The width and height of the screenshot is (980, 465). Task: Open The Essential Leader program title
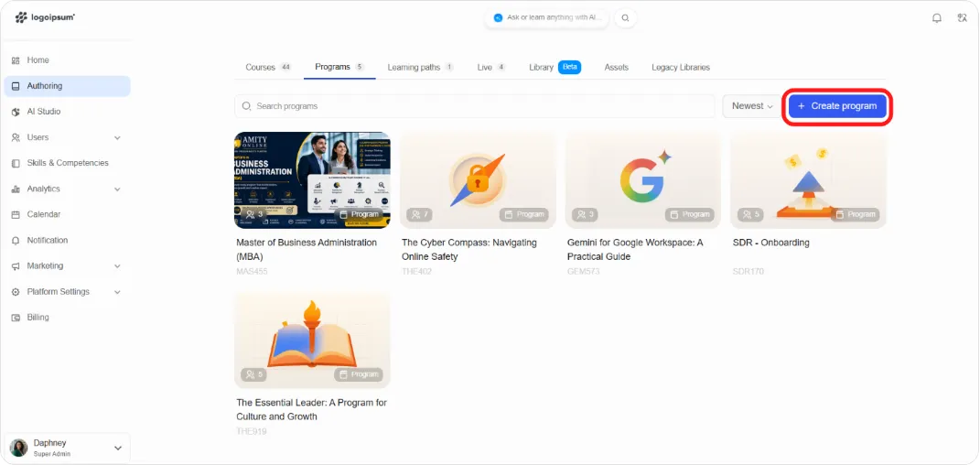[311, 409]
